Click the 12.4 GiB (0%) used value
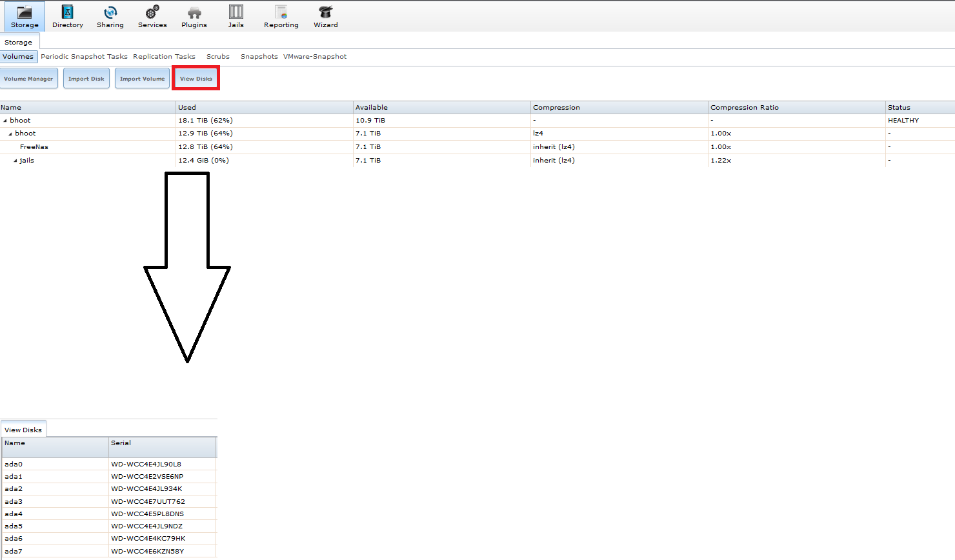This screenshot has height=560, width=955. coord(203,161)
